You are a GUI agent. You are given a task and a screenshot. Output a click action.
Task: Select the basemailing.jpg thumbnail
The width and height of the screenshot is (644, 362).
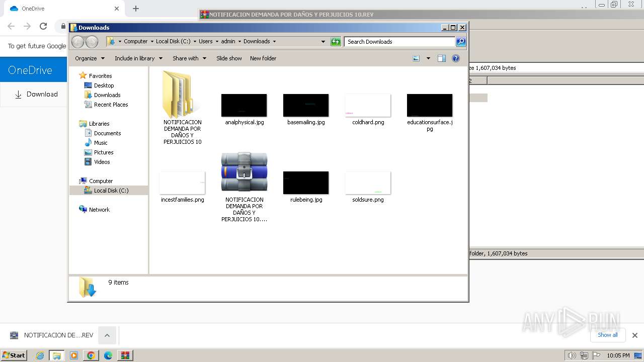306,105
